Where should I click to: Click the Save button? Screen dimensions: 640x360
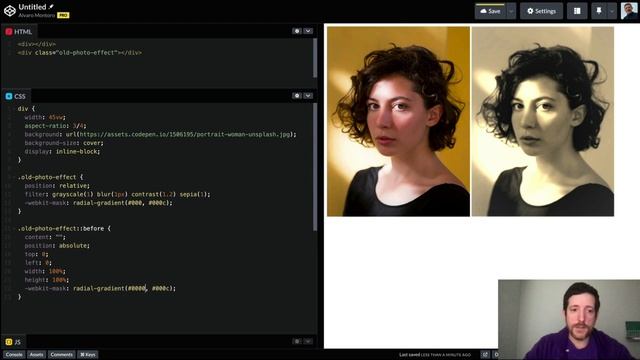pyautogui.click(x=490, y=11)
